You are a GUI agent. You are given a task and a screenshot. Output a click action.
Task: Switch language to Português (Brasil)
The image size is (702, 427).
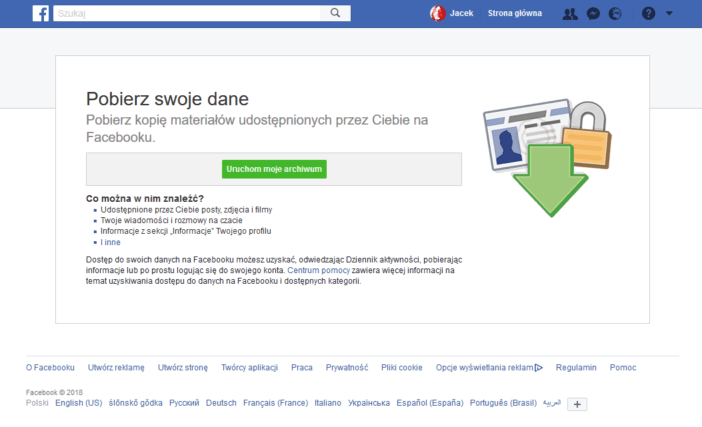point(503,403)
